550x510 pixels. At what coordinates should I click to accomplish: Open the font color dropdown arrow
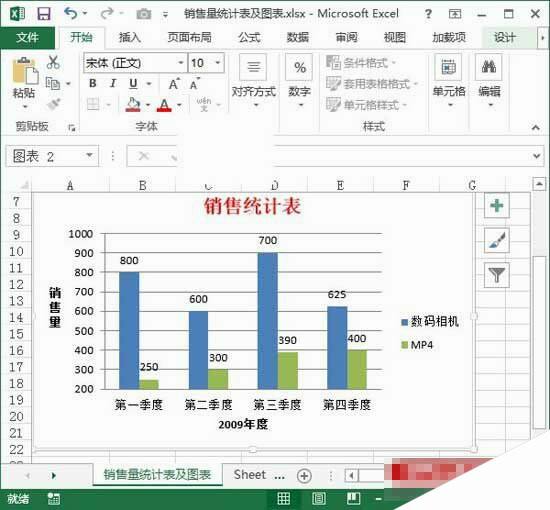click(x=180, y=105)
